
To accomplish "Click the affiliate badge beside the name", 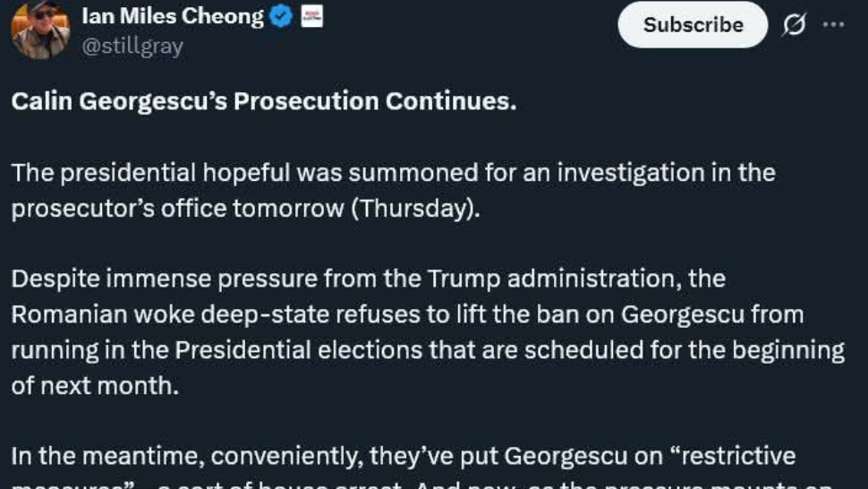I will click(311, 16).
